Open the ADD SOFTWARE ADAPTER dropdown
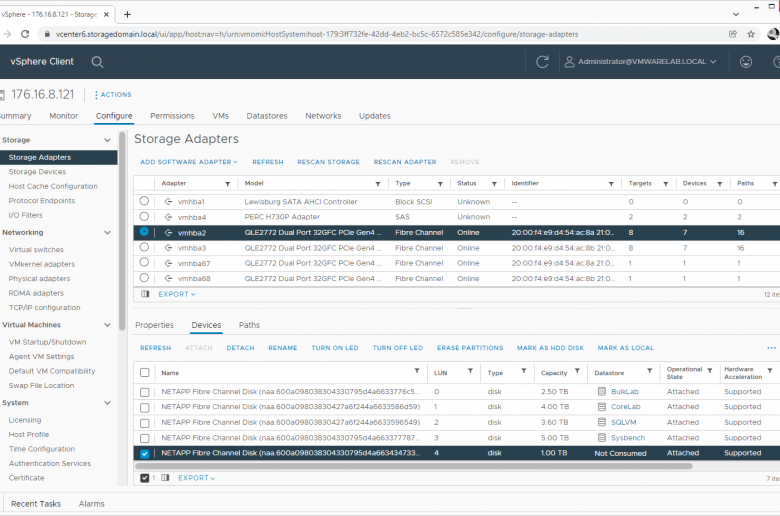This screenshot has height=516, width=780. (189, 162)
